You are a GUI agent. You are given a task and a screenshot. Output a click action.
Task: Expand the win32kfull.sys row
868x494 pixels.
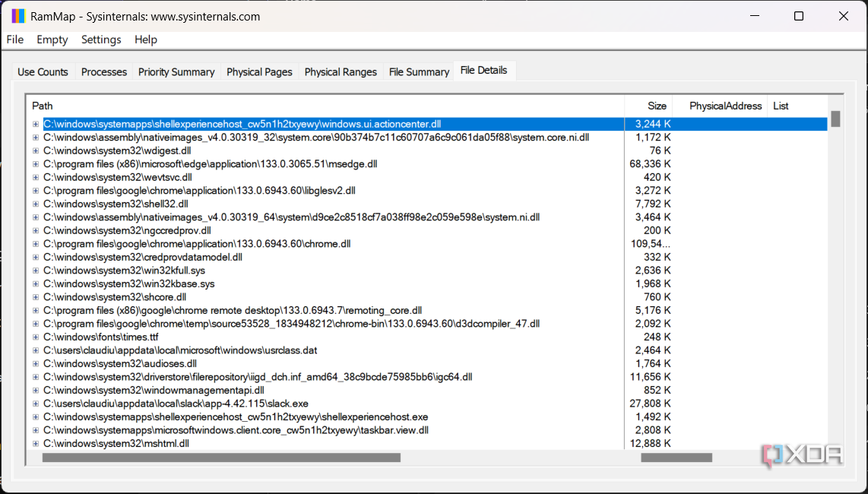point(36,271)
